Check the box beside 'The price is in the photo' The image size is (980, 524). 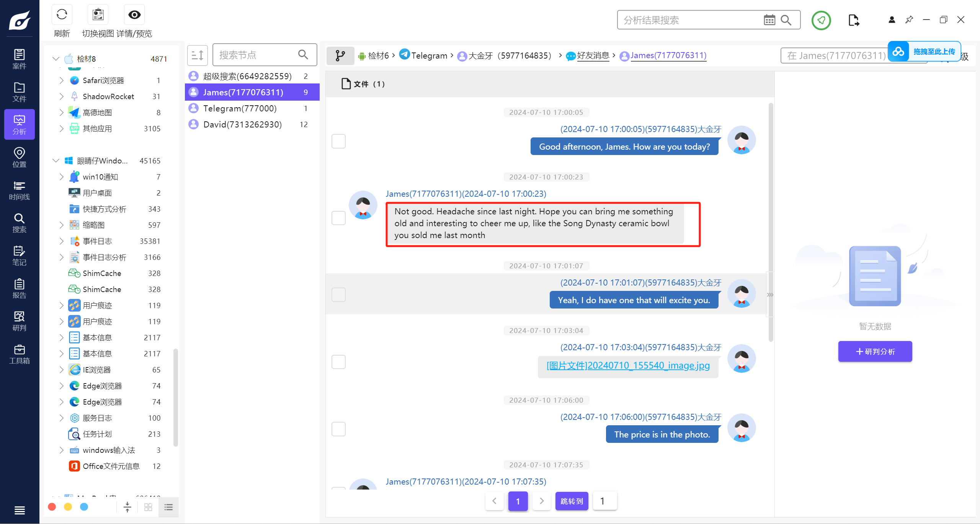(x=338, y=429)
